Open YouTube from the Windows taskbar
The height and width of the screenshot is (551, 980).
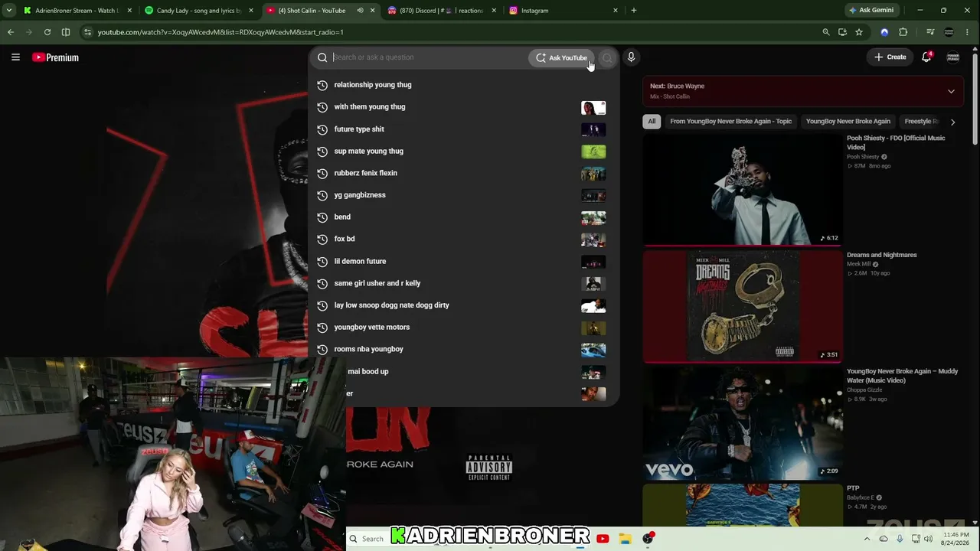(x=603, y=539)
